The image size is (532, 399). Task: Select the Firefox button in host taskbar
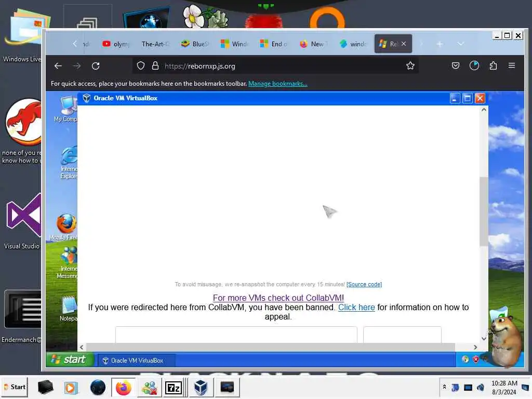(x=124, y=388)
